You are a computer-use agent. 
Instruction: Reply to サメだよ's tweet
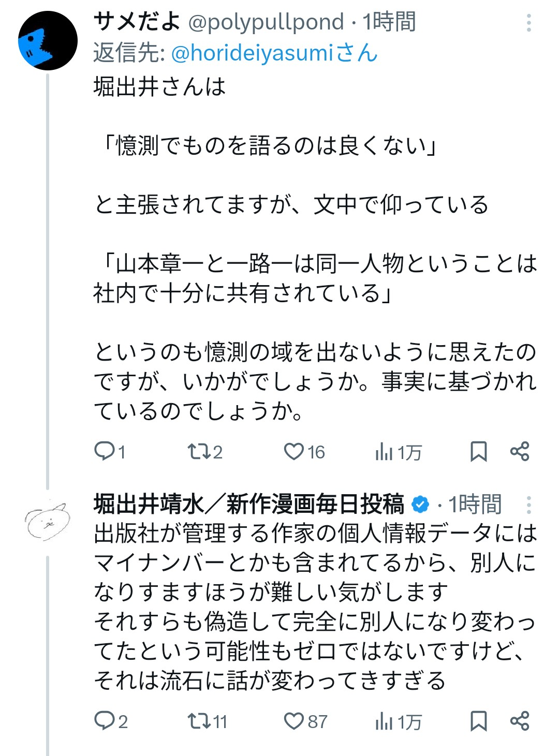click(x=104, y=451)
